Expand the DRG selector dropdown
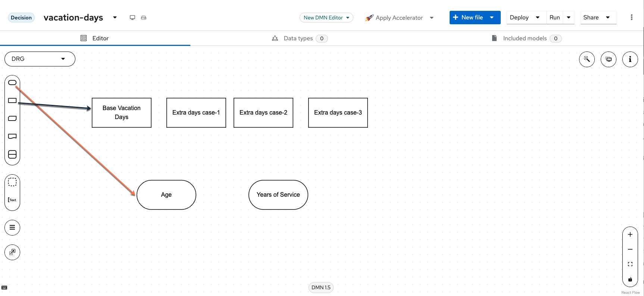The width and height of the screenshot is (644, 296). pos(40,59)
